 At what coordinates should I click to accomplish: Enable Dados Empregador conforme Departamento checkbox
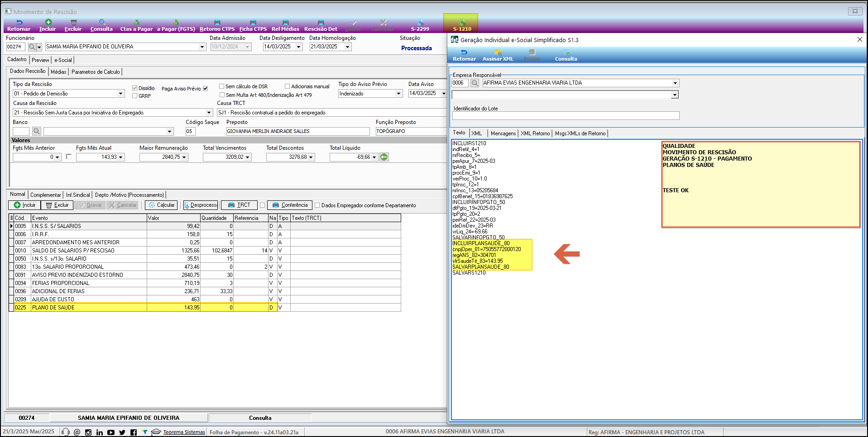coord(317,205)
